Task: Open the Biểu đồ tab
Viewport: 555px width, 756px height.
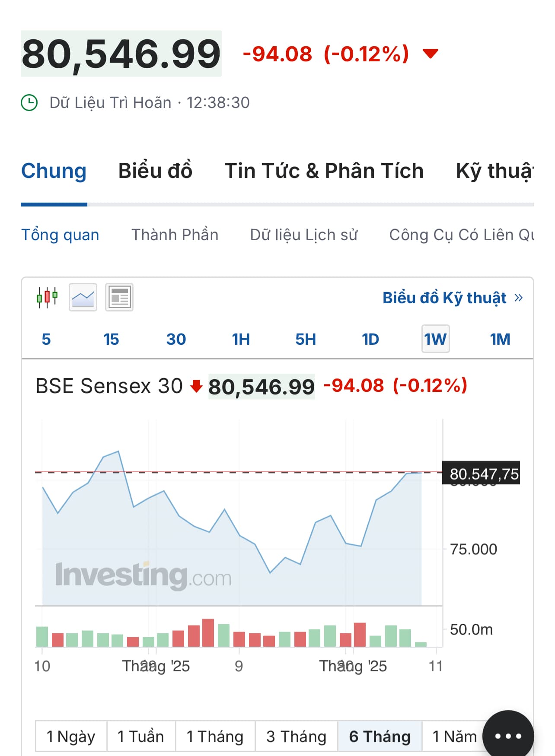Action: click(x=155, y=171)
